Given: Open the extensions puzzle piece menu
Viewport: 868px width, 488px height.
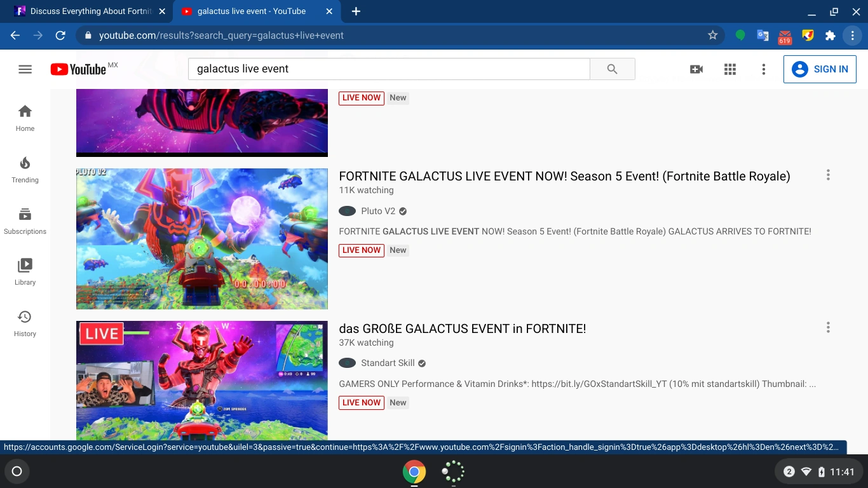Looking at the screenshot, I should click(x=830, y=36).
